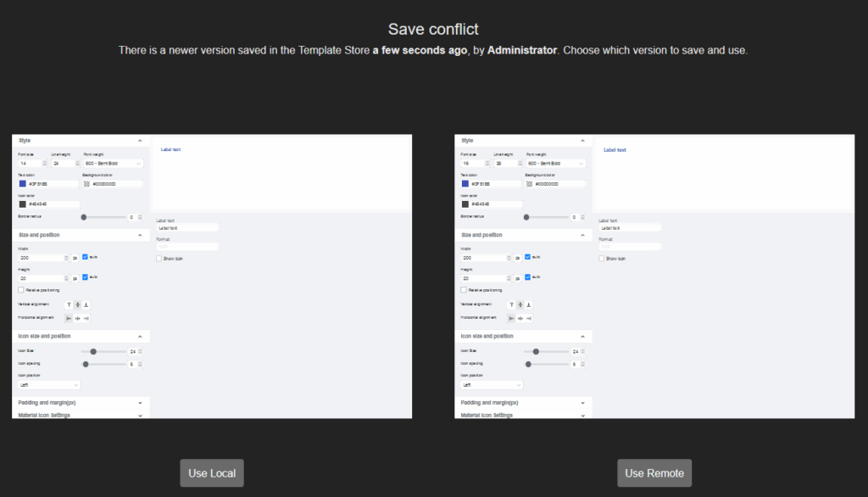
Task: Toggle Show icon checkbox in local preview
Action: click(x=159, y=258)
